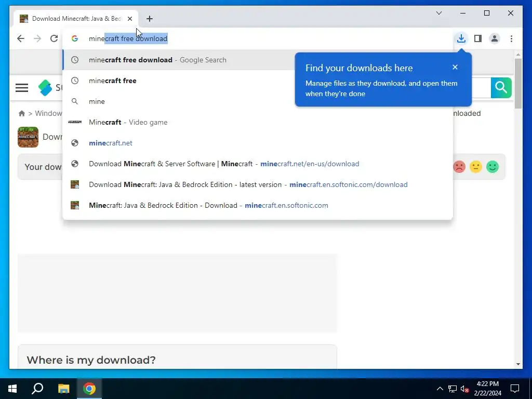The height and width of the screenshot is (399, 532).
Task: Reload the current page
Action: pos(54,38)
